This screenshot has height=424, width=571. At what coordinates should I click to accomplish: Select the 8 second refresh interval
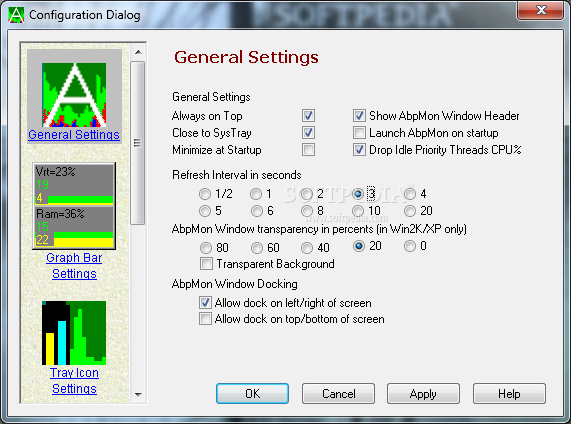(x=307, y=211)
